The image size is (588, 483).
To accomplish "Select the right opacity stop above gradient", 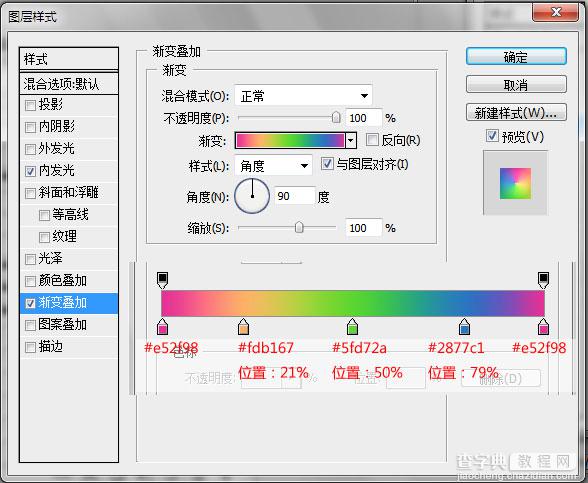I will coord(543,280).
